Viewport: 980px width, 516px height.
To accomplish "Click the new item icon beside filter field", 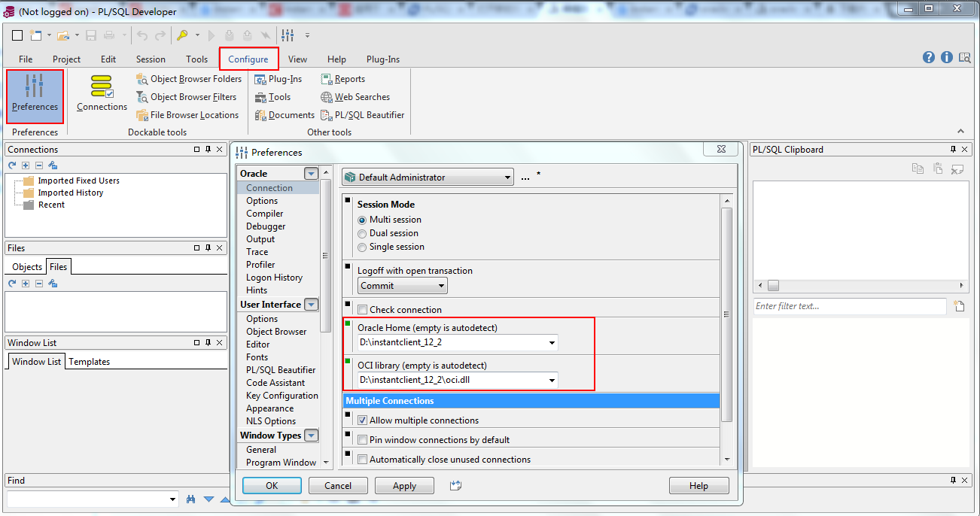I will point(959,306).
